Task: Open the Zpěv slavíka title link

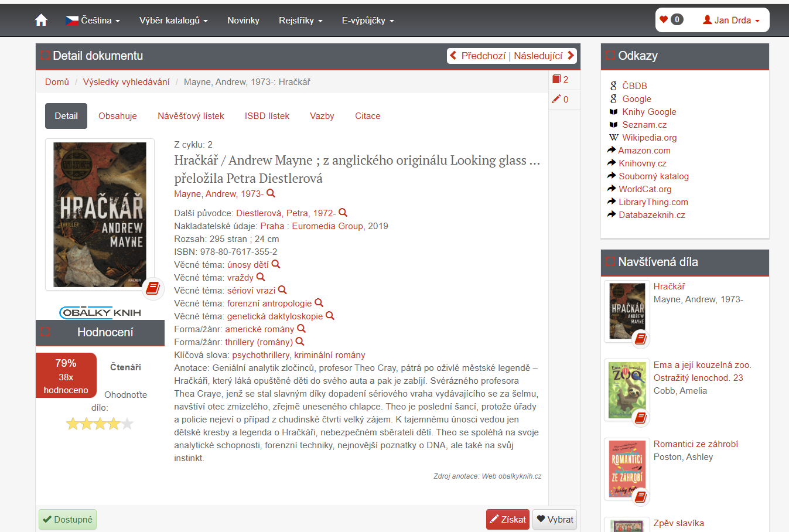Action: tap(679, 523)
